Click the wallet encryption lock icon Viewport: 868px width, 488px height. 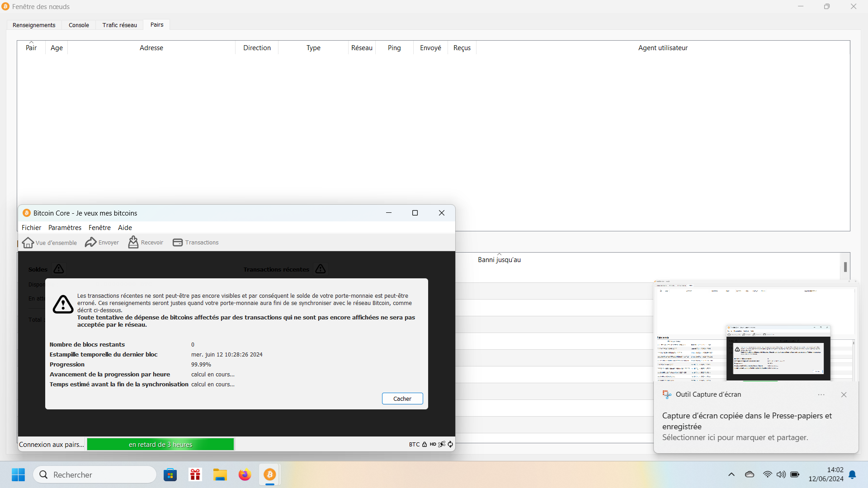425,444
